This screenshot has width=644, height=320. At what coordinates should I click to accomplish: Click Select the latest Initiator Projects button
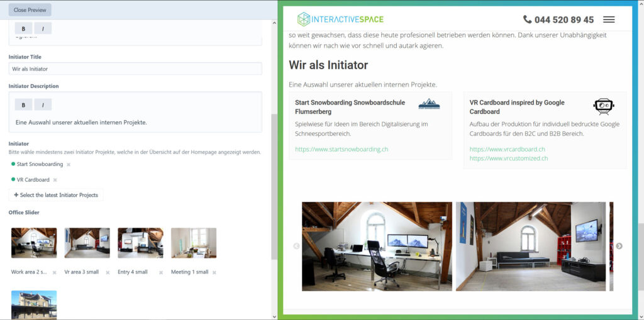click(56, 195)
